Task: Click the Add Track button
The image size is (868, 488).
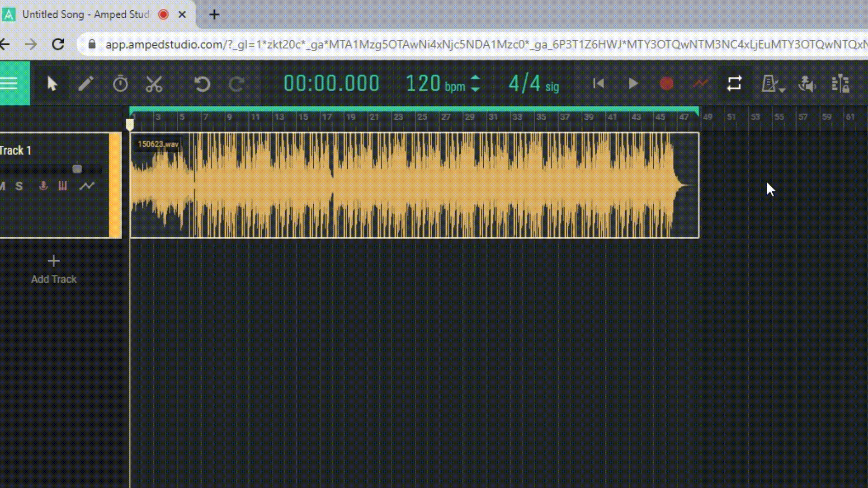Action: pyautogui.click(x=54, y=270)
